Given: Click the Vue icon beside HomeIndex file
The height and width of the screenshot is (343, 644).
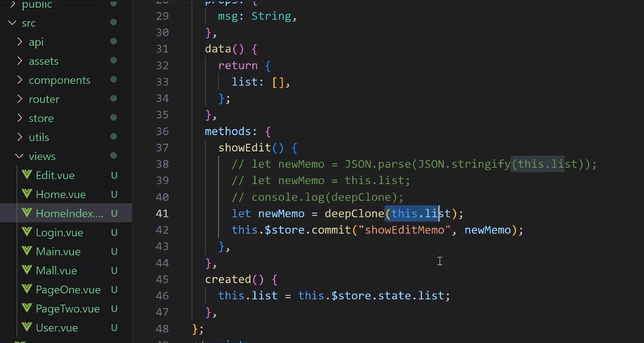Looking at the screenshot, I should click(x=27, y=213).
